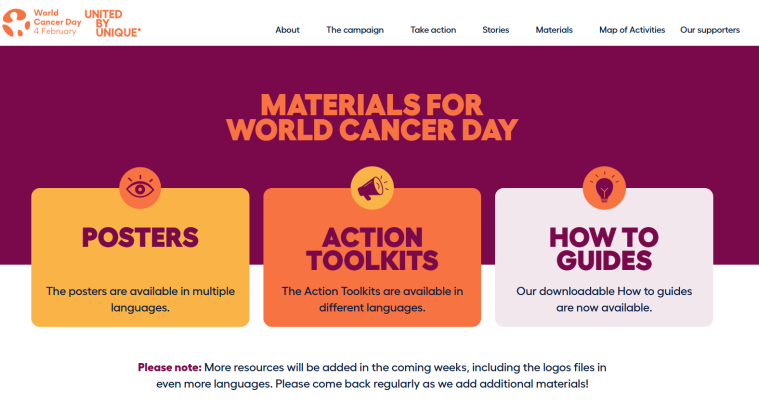The image size is (759, 404).
Task: Click the Materials for World Cancer Day title
Action: (x=372, y=117)
